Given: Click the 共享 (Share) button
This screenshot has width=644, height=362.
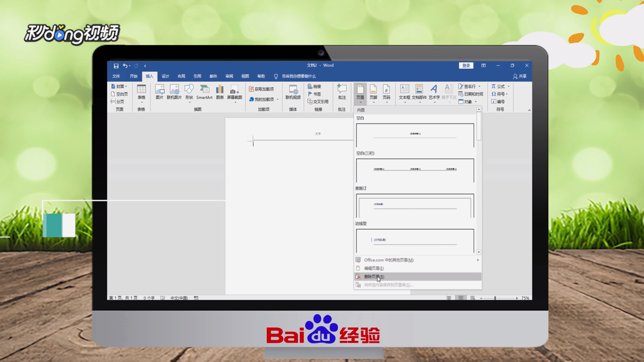Looking at the screenshot, I should click(x=521, y=76).
